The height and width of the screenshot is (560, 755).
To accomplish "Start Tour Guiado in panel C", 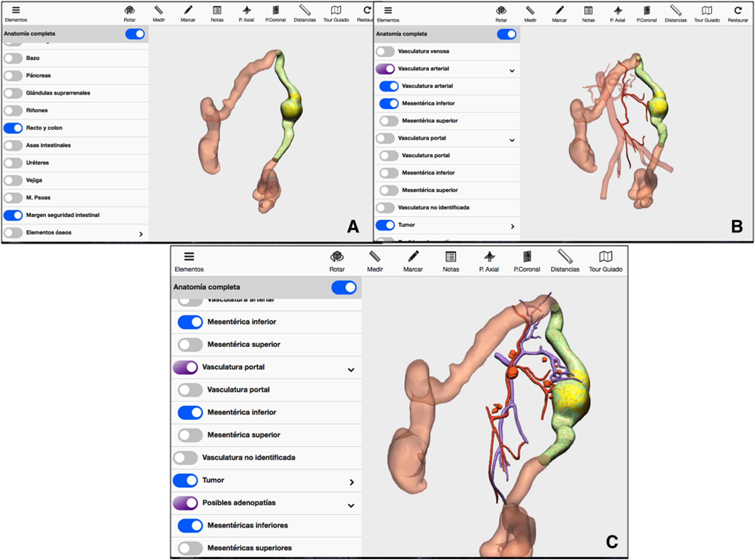I will click(605, 257).
